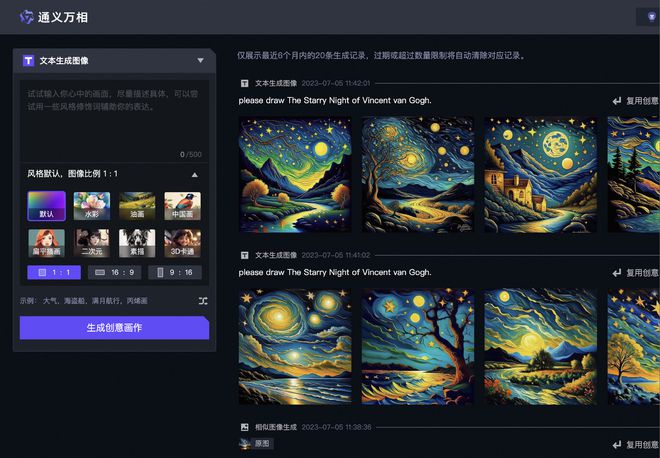Viewport: 660px width, 458px height.
Task: Choose the 油画 oil painting style
Action: pyautogui.click(x=137, y=206)
